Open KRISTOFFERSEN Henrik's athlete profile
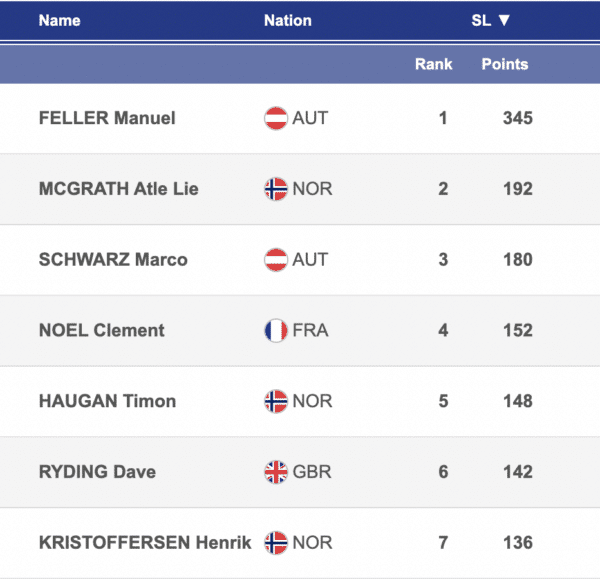The image size is (600, 579). [144, 543]
